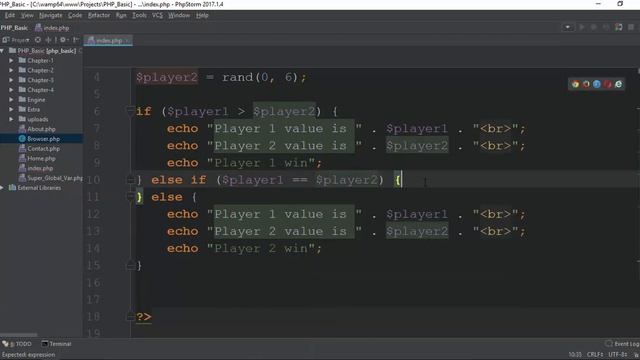The height and width of the screenshot is (360, 640).
Task: Expand the Chapter-2 folder arrow
Action: 11,70
